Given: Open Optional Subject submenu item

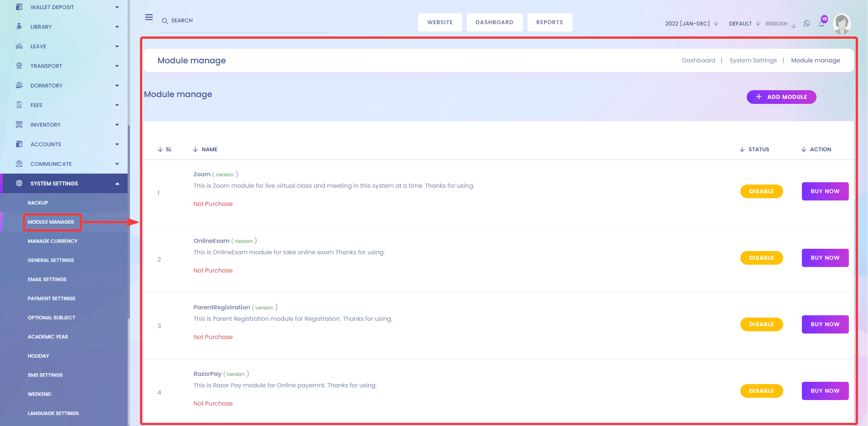Looking at the screenshot, I should 52,318.
